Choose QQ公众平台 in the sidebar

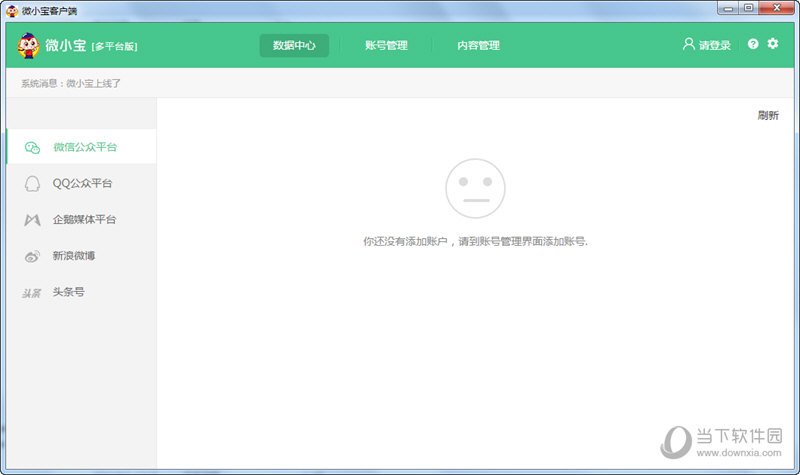81,183
